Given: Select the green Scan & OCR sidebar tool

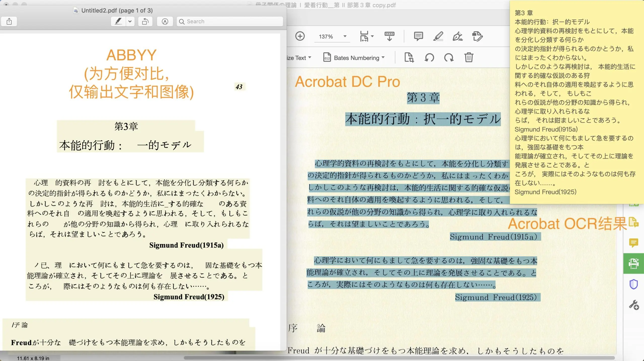Looking at the screenshot, I should (633, 263).
